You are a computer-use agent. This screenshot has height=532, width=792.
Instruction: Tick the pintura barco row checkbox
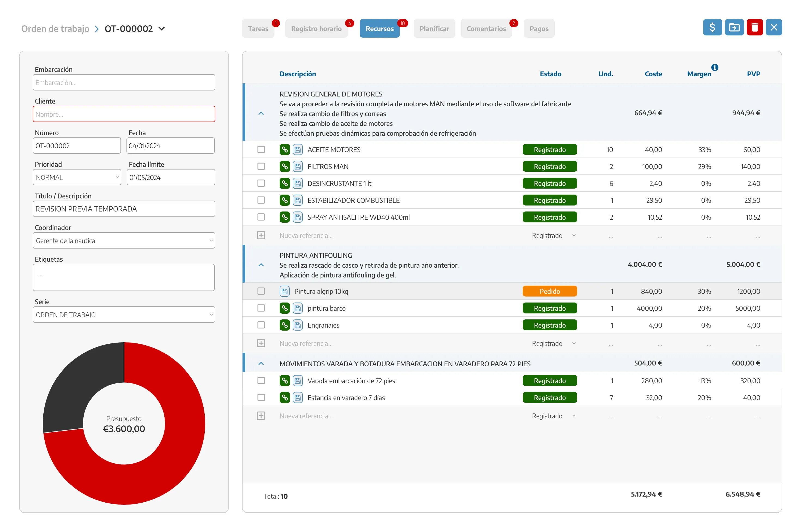261,309
